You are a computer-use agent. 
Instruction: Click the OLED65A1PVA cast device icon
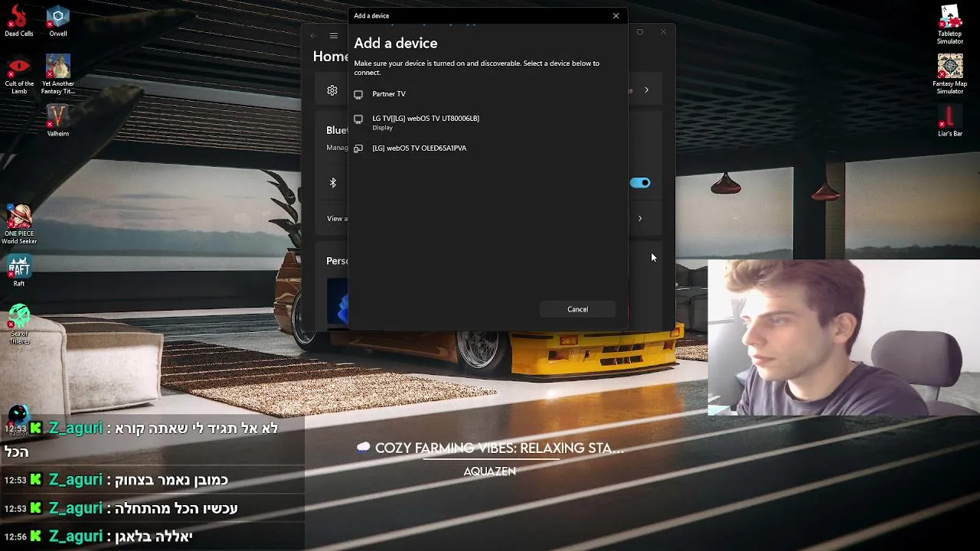pos(358,148)
